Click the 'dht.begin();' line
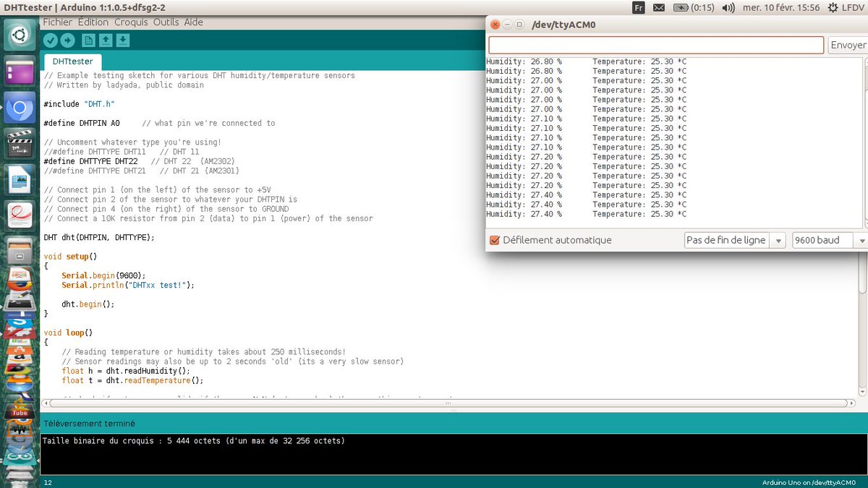This screenshot has height=488, width=868. pos(88,304)
